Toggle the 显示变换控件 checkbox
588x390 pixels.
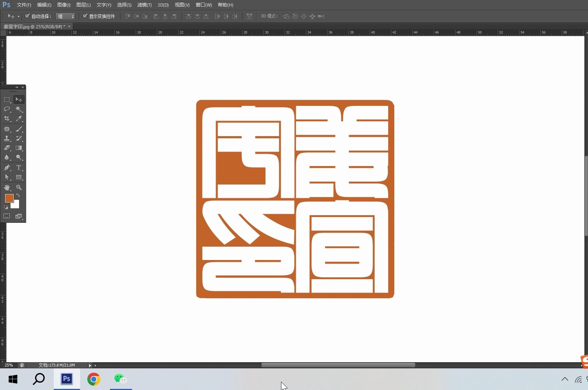[85, 16]
